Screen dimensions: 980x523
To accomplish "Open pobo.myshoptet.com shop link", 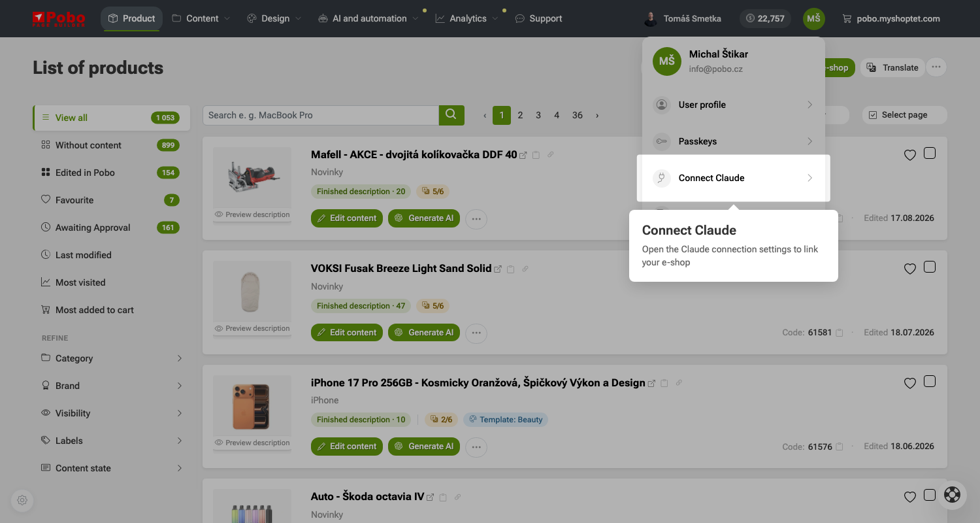I will [891, 18].
